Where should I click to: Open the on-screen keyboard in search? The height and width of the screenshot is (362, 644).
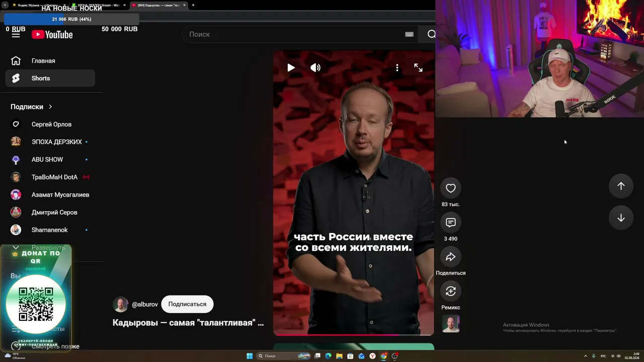(x=409, y=34)
